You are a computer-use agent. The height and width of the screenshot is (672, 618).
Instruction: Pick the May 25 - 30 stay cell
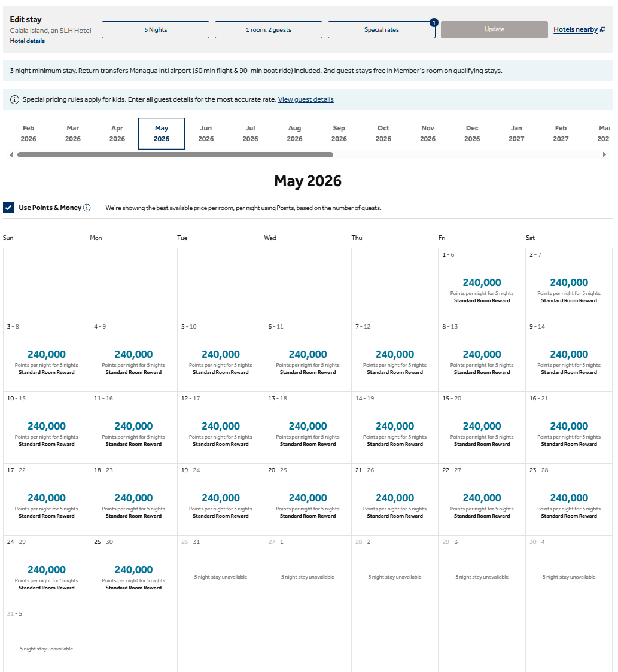133,571
